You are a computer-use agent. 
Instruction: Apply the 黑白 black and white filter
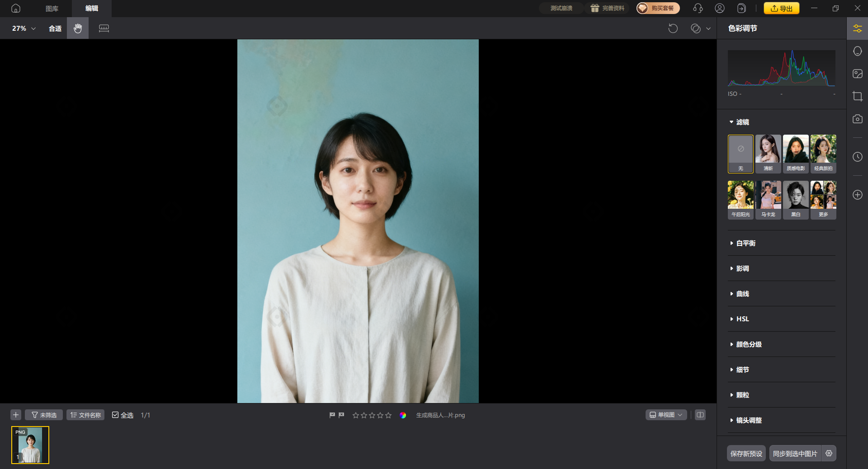pyautogui.click(x=796, y=199)
